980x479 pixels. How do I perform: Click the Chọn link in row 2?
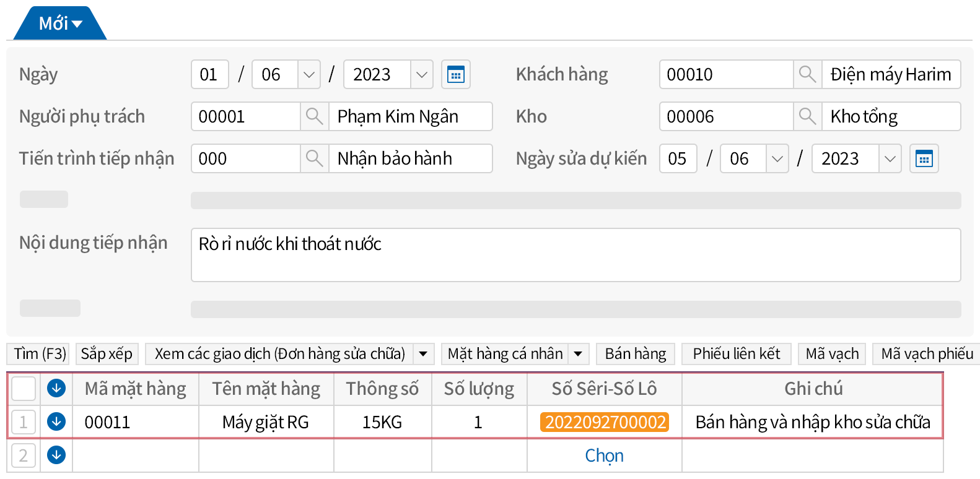click(604, 455)
